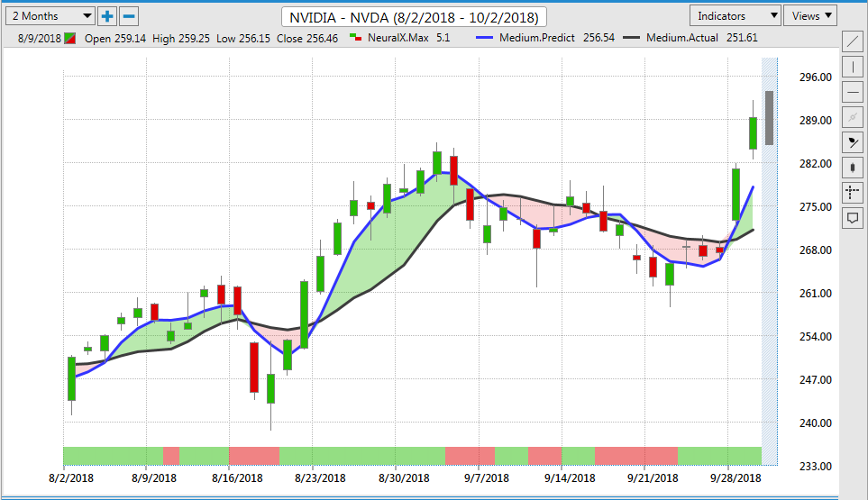Click the green-red candle icon beside 8/9/2018
868x500 pixels.
click(x=70, y=39)
